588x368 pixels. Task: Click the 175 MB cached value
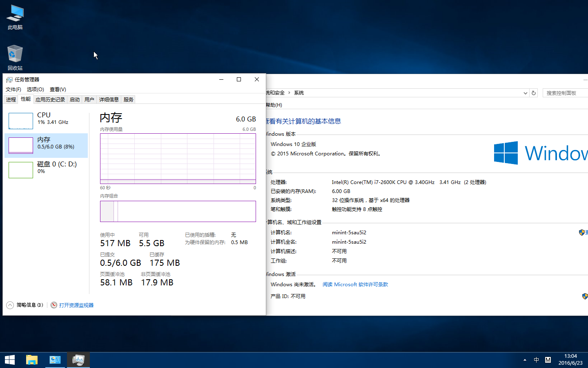point(165,263)
